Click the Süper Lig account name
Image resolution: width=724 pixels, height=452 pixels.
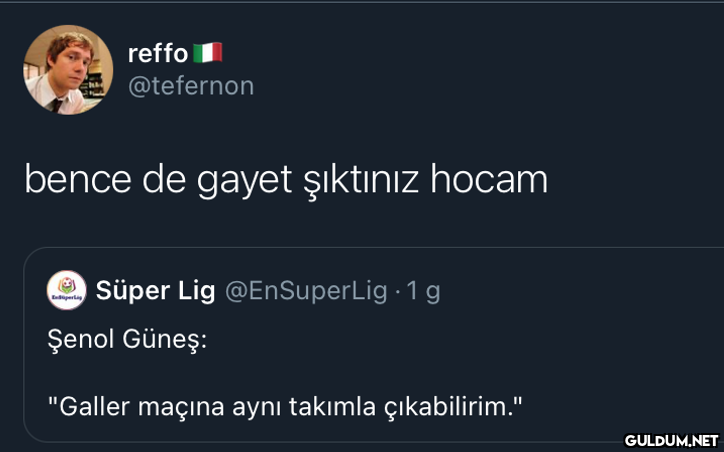point(156,291)
